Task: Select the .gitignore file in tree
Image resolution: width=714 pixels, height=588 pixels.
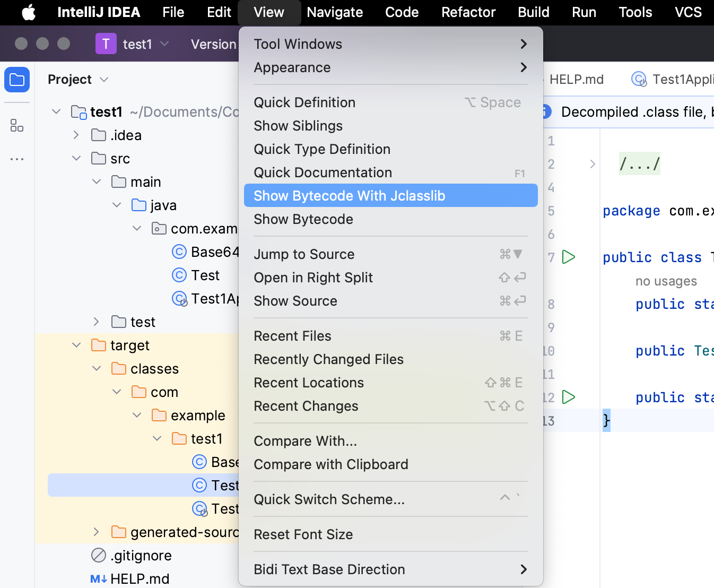Action: pos(141,556)
